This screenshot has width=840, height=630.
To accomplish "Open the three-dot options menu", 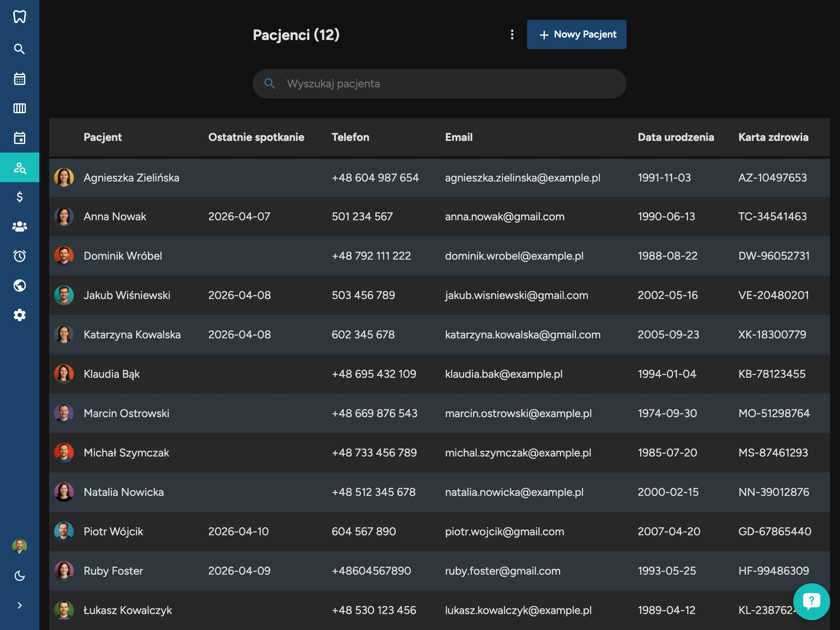I will click(512, 34).
